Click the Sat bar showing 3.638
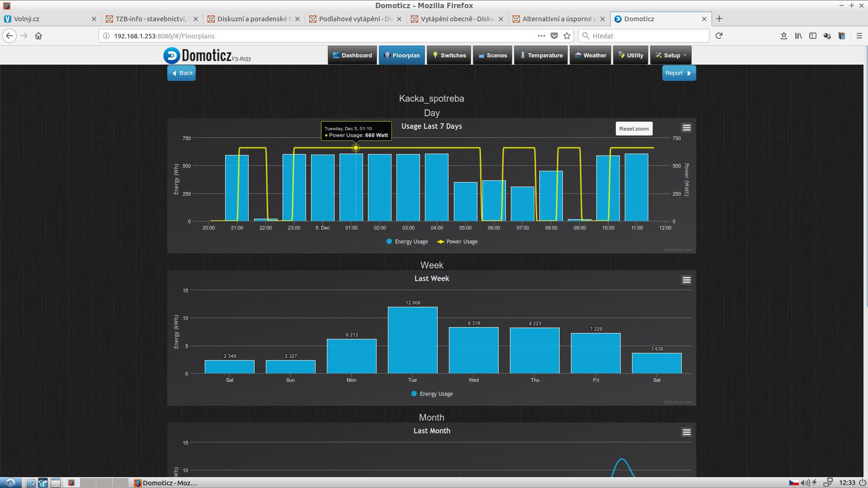This screenshot has width=868, height=488. point(657,363)
